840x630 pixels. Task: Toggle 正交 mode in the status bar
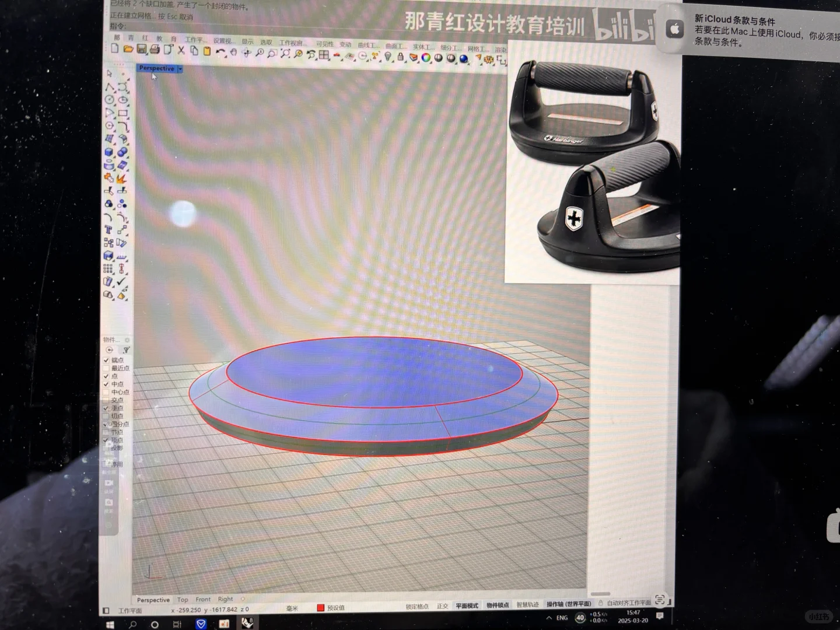click(443, 605)
